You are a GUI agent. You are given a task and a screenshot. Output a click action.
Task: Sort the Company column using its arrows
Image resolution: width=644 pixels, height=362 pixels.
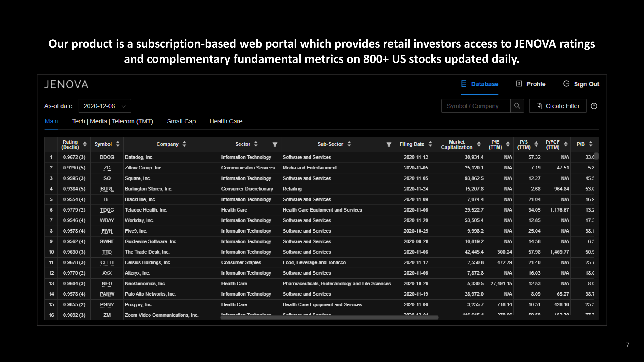click(184, 144)
